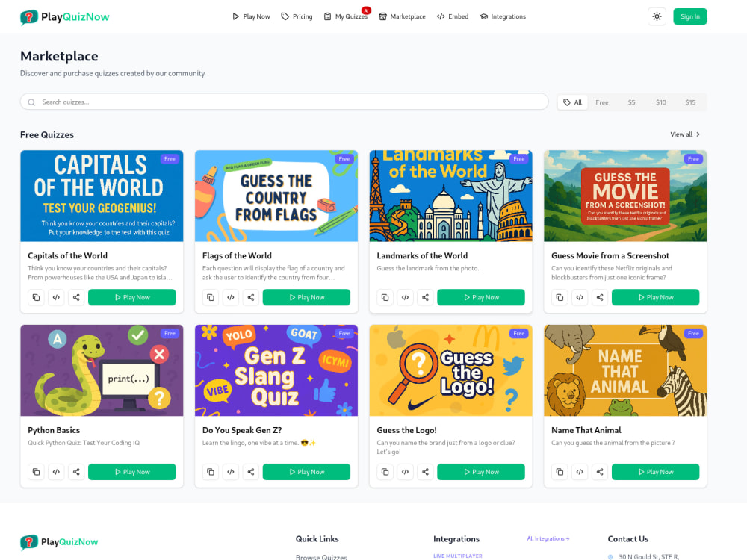Open embed code for Name That Animal
The height and width of the screenshot is (560, 747).
tap(580, 472)
